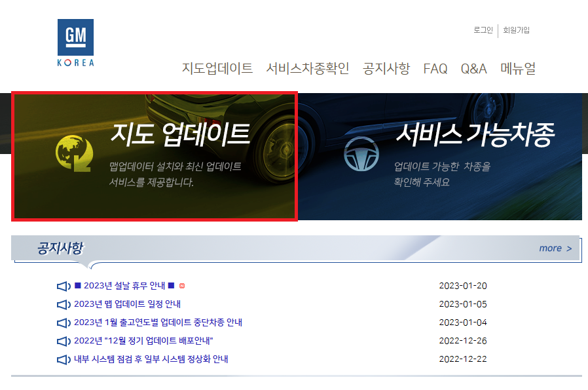Viewport: 588px width, 390px height.
Task: Open the 로그인 link
Action: pyautogui.click(x=483, y=30)
